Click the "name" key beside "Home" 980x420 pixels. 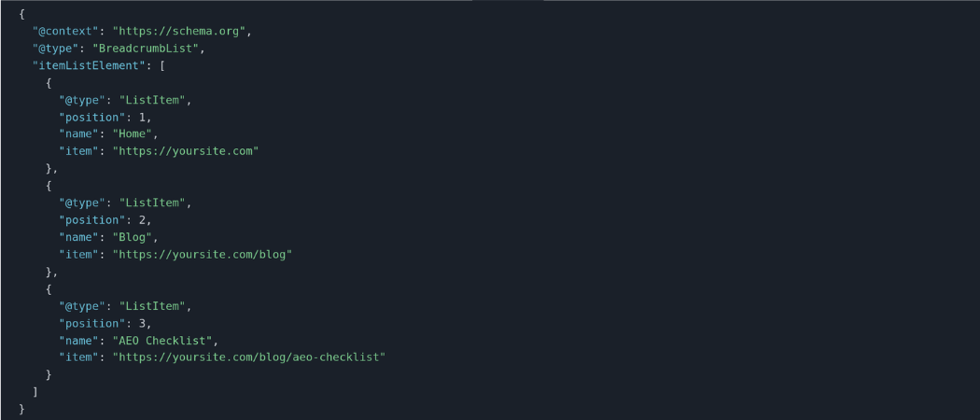point(79,133)
